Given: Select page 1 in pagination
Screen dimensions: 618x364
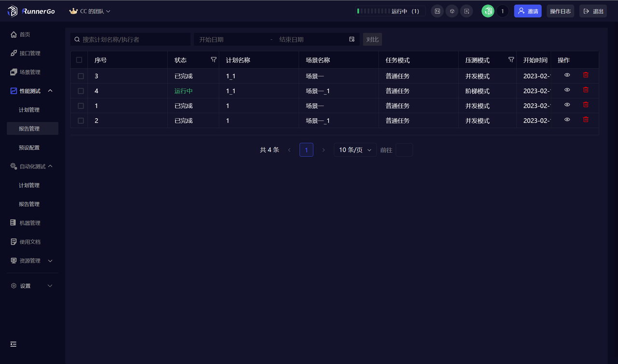Looking at the screenshot, I should coord(306,150).
